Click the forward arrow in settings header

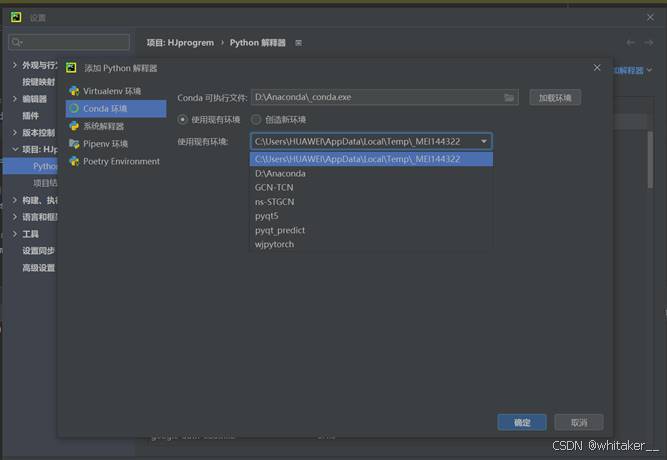(x=649, y=43)
